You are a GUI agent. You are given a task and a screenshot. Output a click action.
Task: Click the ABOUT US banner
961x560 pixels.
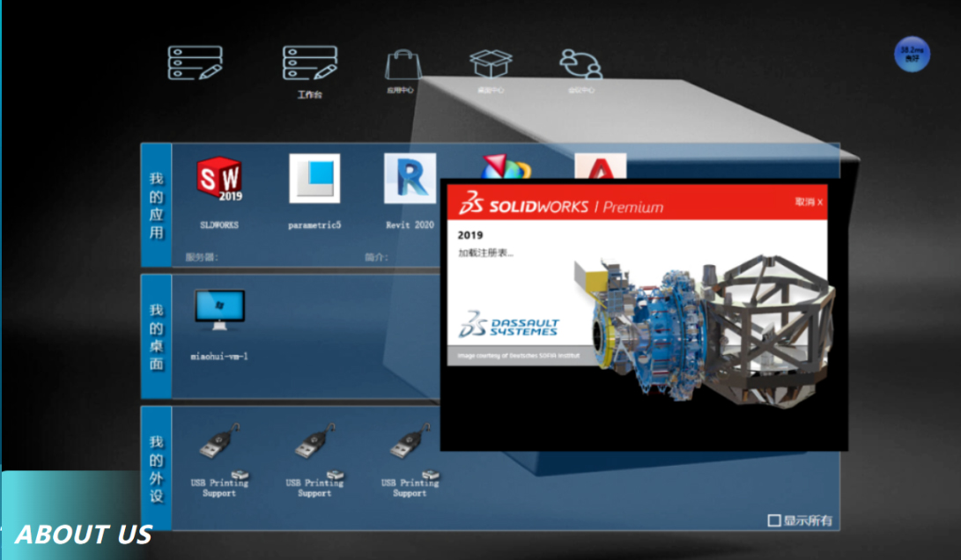click(x=84, y=534)
